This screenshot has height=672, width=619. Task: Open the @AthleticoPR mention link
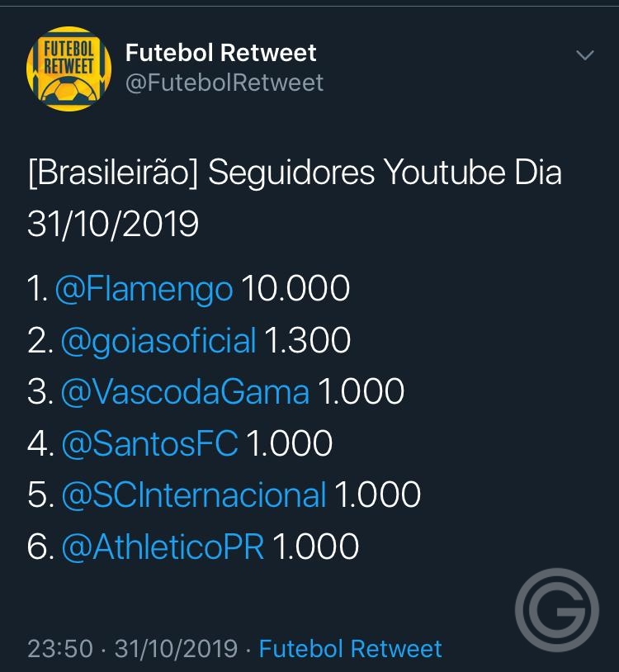(x=163, y=547)
